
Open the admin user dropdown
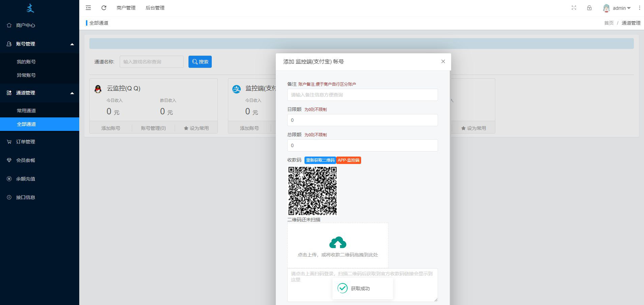tap(617, 8)
